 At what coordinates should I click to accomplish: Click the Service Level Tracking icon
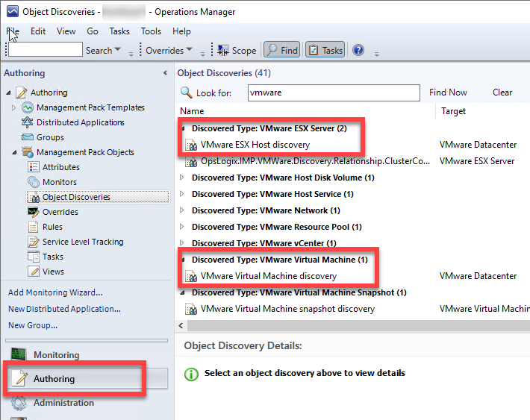[x=34, y=242]
